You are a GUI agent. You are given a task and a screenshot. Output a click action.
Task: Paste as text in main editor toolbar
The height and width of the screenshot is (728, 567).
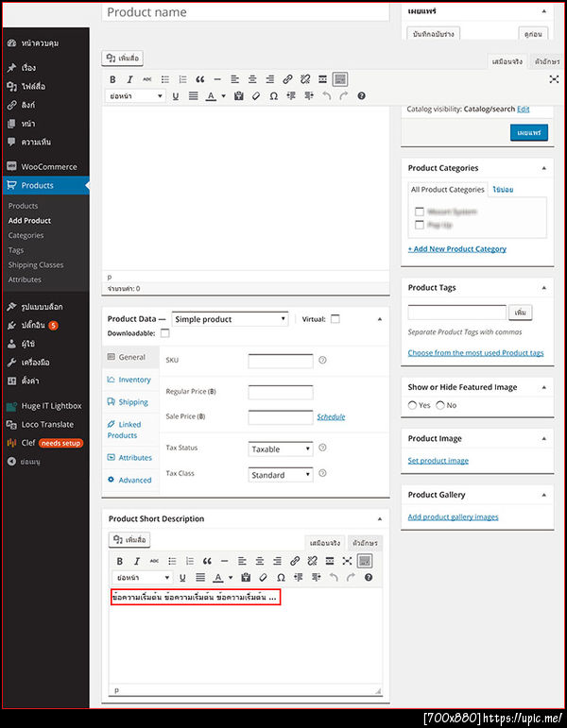point(239,96)
